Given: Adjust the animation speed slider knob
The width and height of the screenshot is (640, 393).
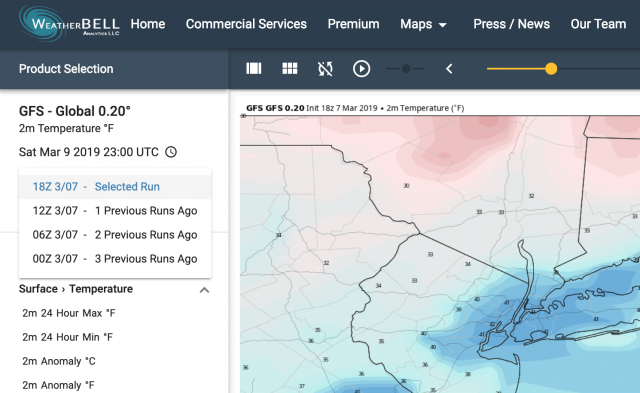Looking at the screenshot, I should [406, 69].
